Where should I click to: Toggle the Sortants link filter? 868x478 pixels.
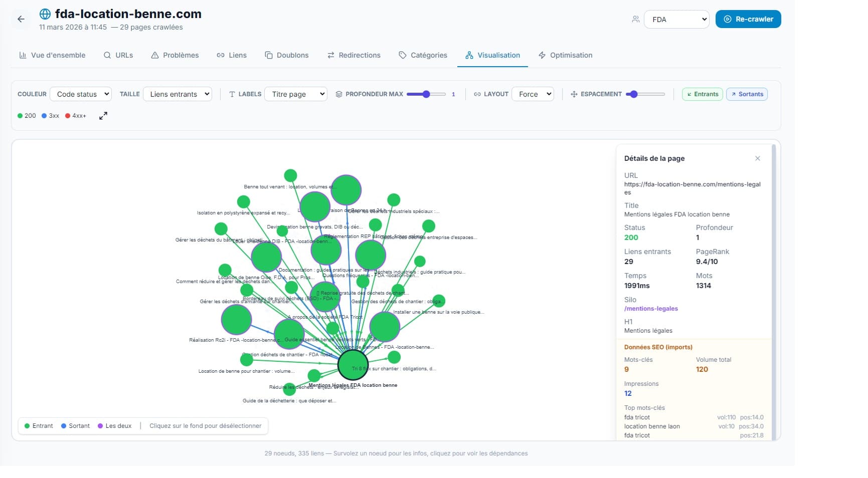tap(747, 94)
